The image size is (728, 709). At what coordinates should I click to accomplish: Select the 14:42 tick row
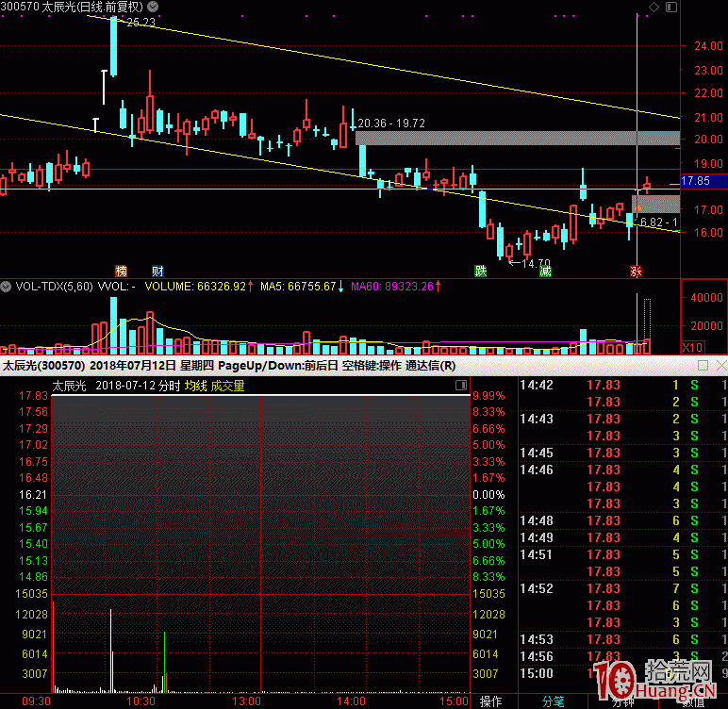click(x=622, y=385)
